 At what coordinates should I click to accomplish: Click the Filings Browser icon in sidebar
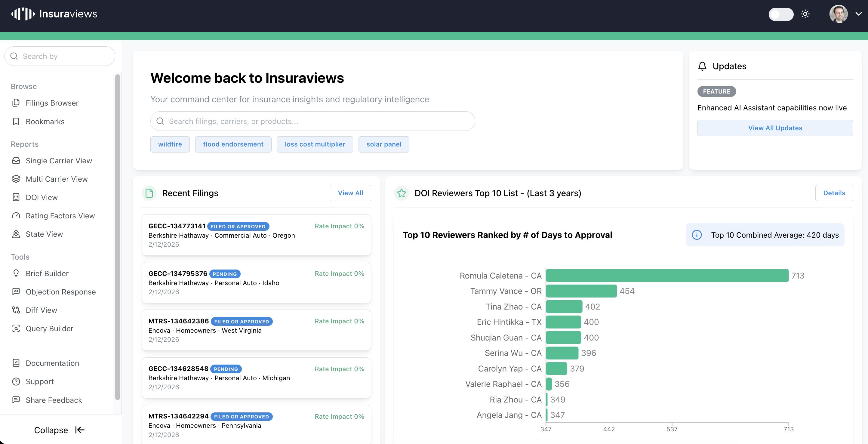pyautogui.click(x=16, y=103)
